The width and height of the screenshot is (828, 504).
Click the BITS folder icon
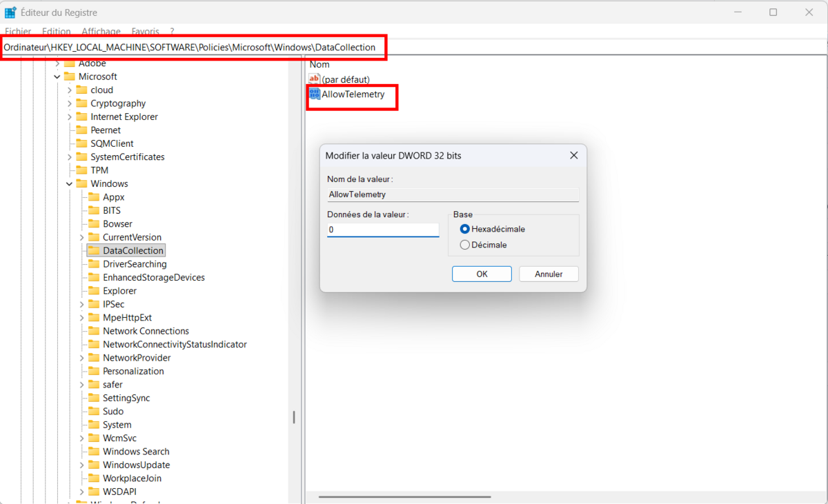pyautogui.click(x=93, y=210)
